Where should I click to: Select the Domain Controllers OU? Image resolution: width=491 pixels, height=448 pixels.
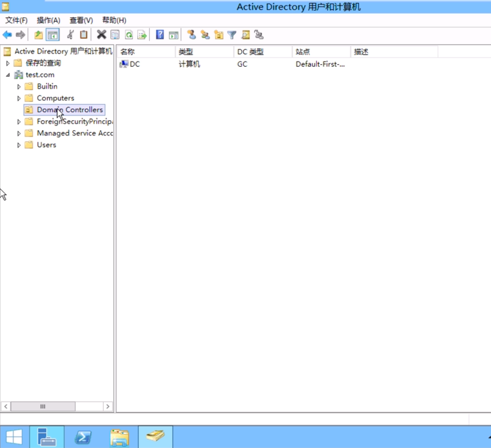tap(70, 110)
